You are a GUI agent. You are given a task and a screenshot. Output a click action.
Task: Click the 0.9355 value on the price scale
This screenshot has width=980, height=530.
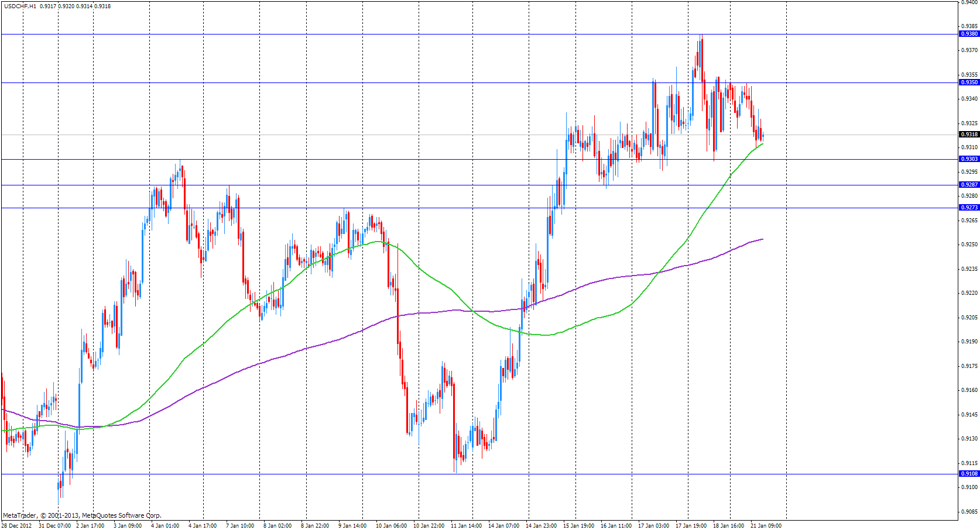click(969, 75)
